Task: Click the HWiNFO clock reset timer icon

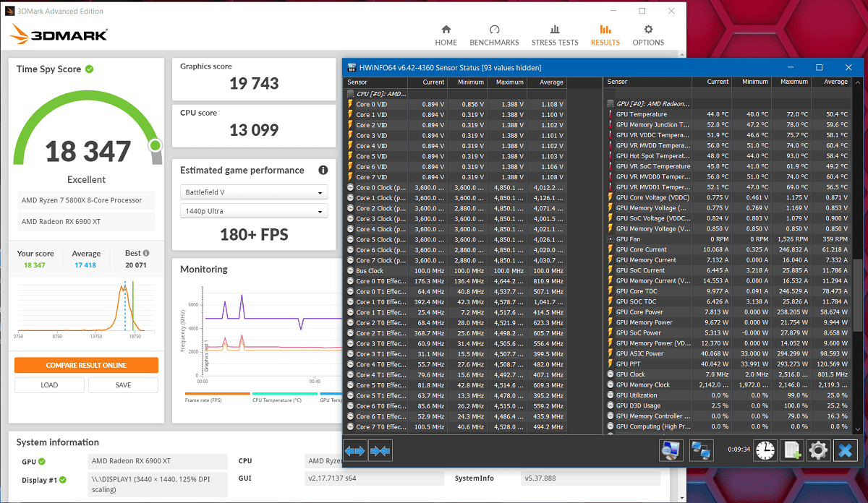Action: click(x=765, y=450)
